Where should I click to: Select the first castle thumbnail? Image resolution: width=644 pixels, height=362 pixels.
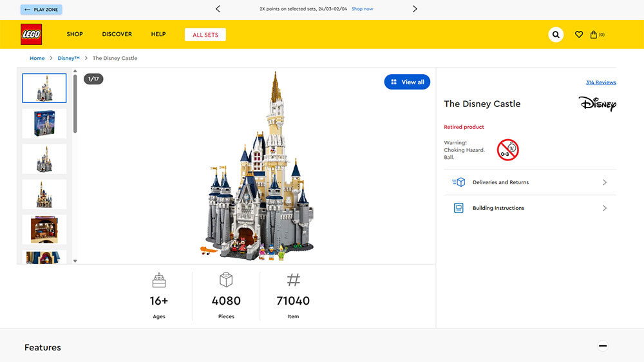click(44, 88)
